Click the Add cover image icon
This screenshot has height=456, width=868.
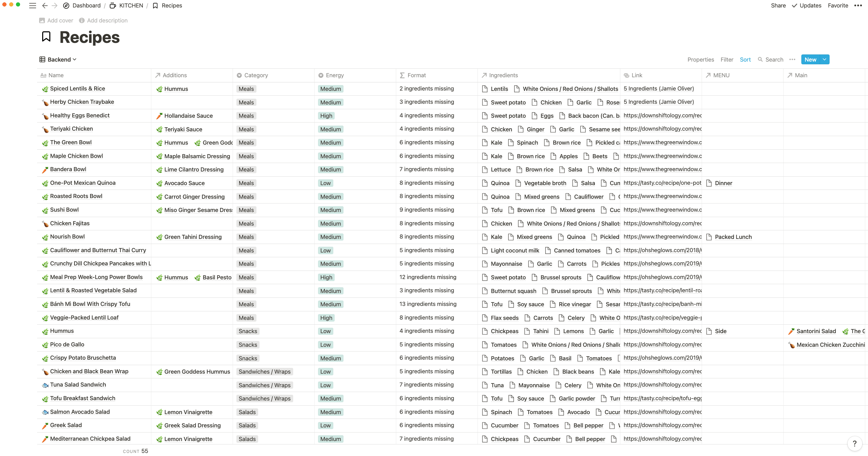[x=42, y=20]
